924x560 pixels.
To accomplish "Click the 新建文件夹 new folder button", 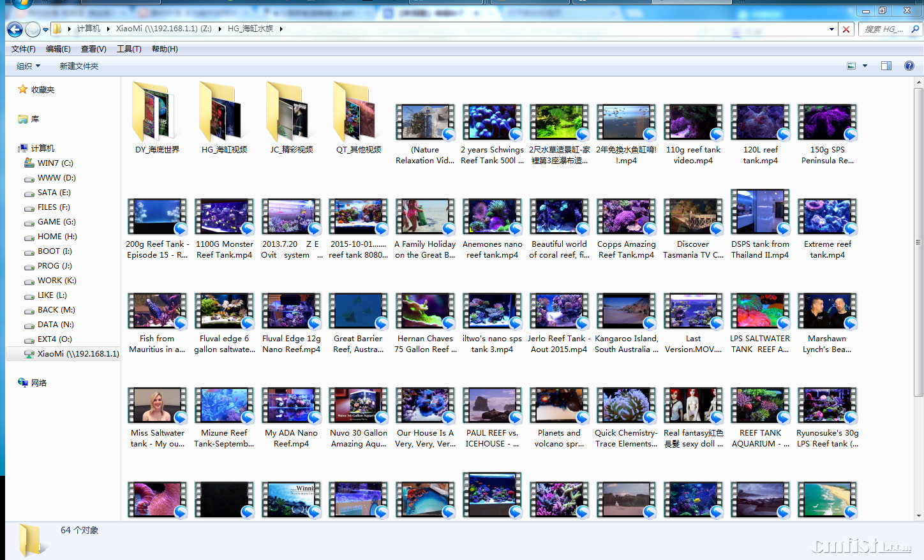I will 79,66.
